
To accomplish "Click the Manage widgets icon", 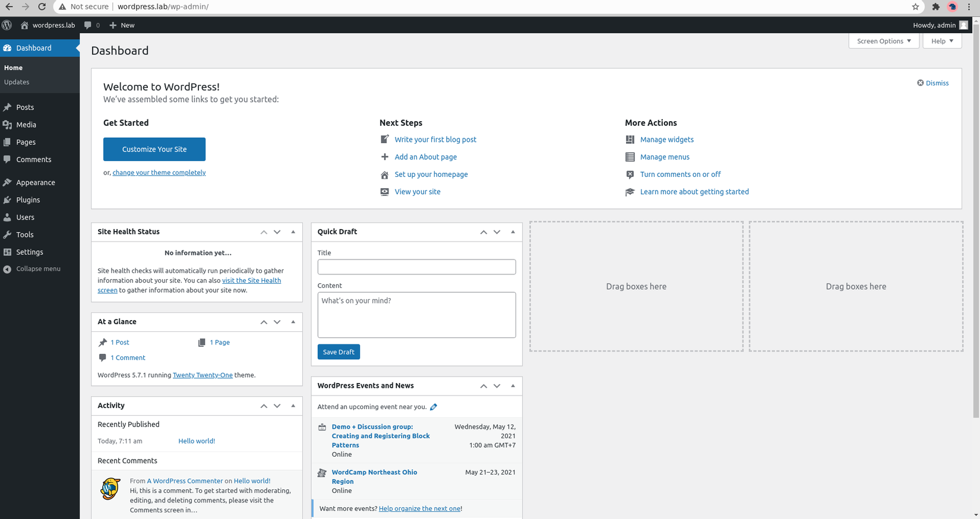I will click(630, 140).
